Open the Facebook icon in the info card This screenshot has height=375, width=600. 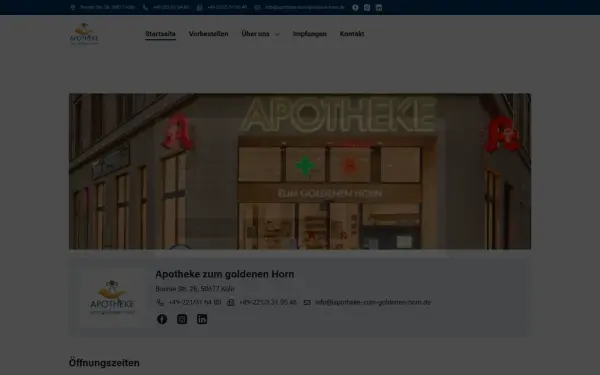point(162,319)
